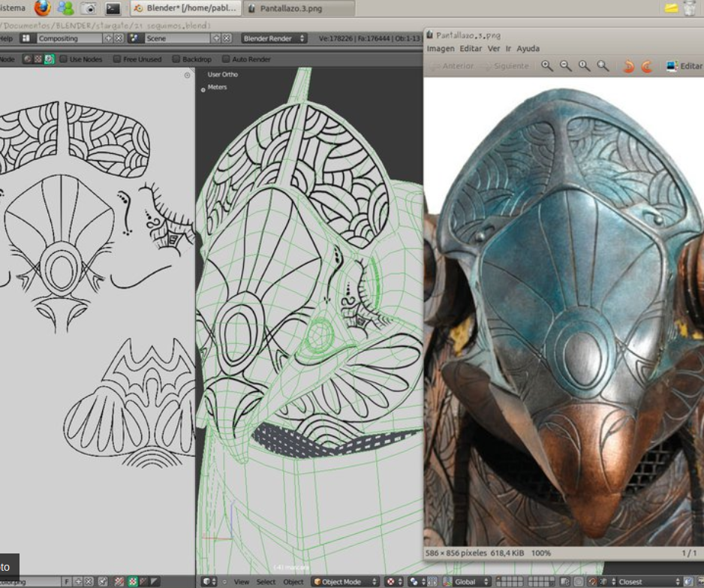The height and width of the screenshot is (588, 704).
Task: Open the Object menu in the 3D viewport header
Action: coord(293,582)
